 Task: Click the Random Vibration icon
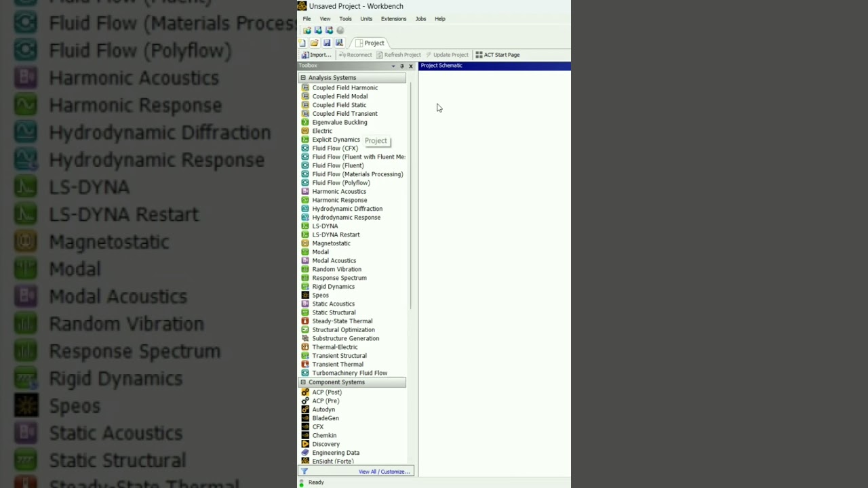tap(305, 269)
